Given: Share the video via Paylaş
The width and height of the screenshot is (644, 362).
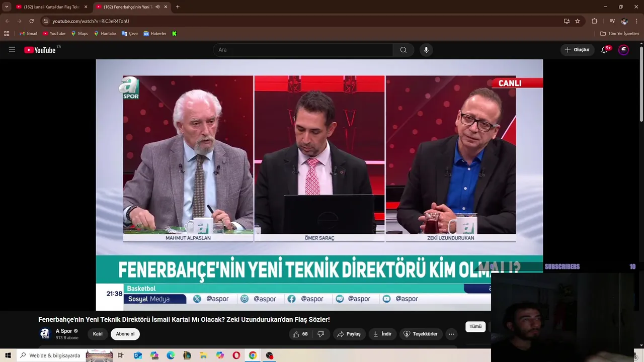Looking at the screenshot, I should pyautogui.click(x=349, y=334).
